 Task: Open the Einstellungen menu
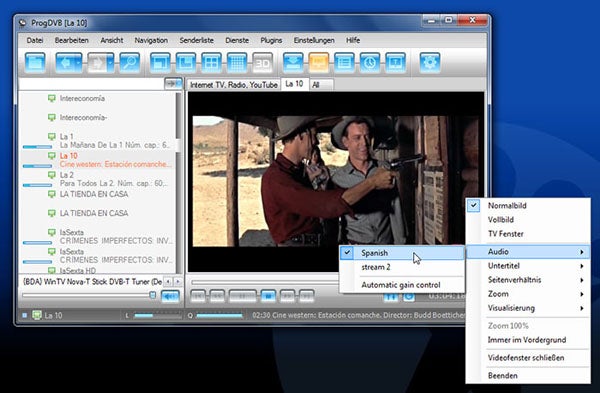pos(314,40)
